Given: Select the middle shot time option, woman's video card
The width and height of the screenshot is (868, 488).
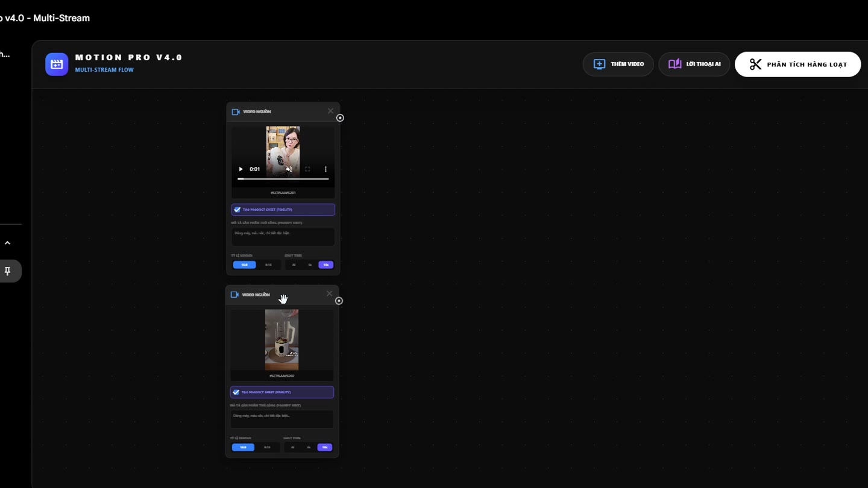Looking at the screenshot, I should pyautogui.click(x=310, y=264).
